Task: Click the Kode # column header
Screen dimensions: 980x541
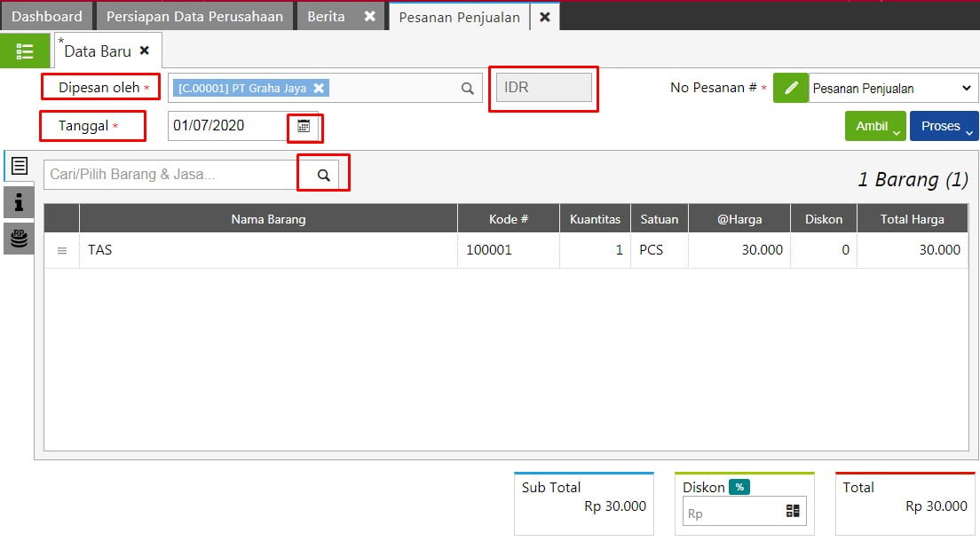Action: coord(508,219)
